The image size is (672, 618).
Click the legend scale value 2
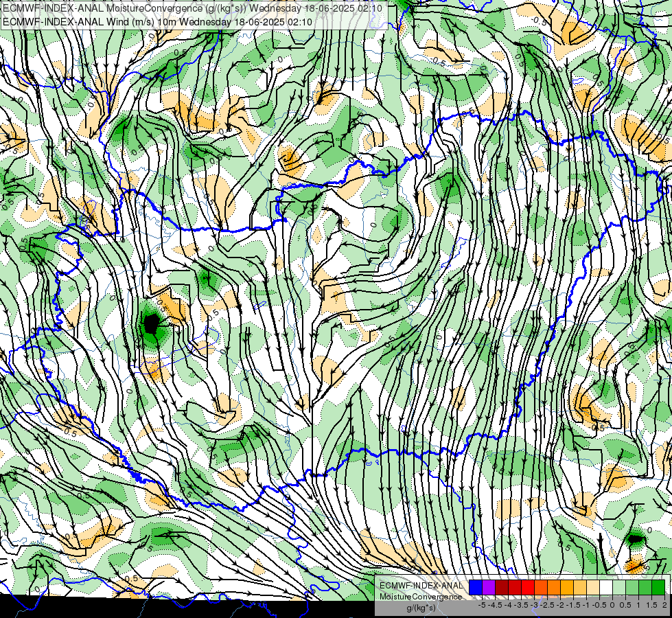(664, 605)
